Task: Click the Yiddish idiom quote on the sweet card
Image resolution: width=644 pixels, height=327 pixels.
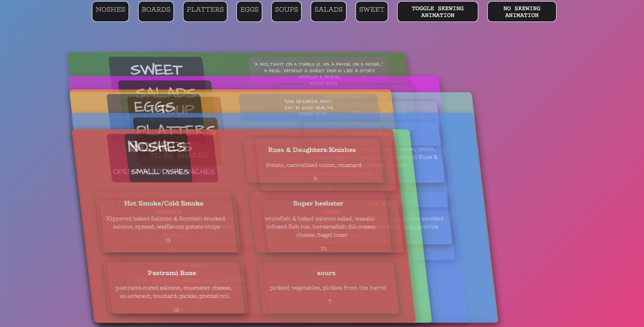Action: 318,67
